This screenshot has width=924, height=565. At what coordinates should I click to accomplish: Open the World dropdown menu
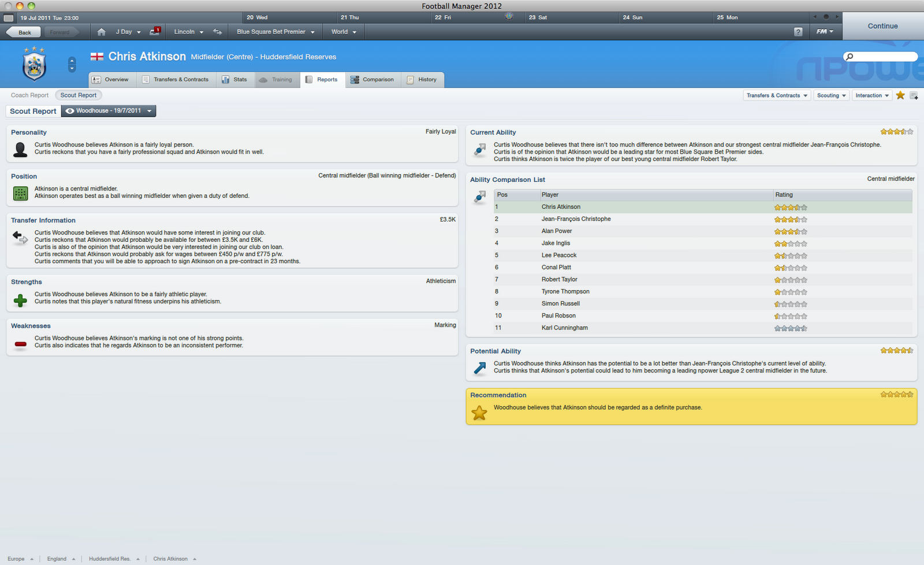pos(344,32)
